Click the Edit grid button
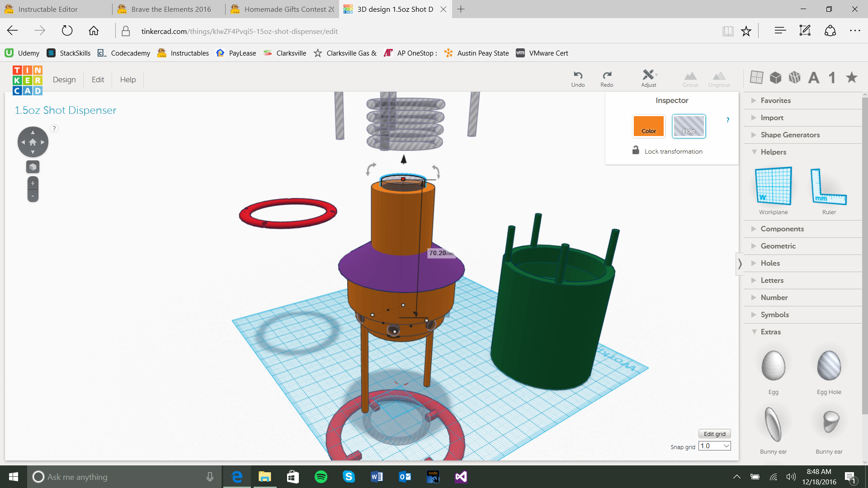 [714, 434]
